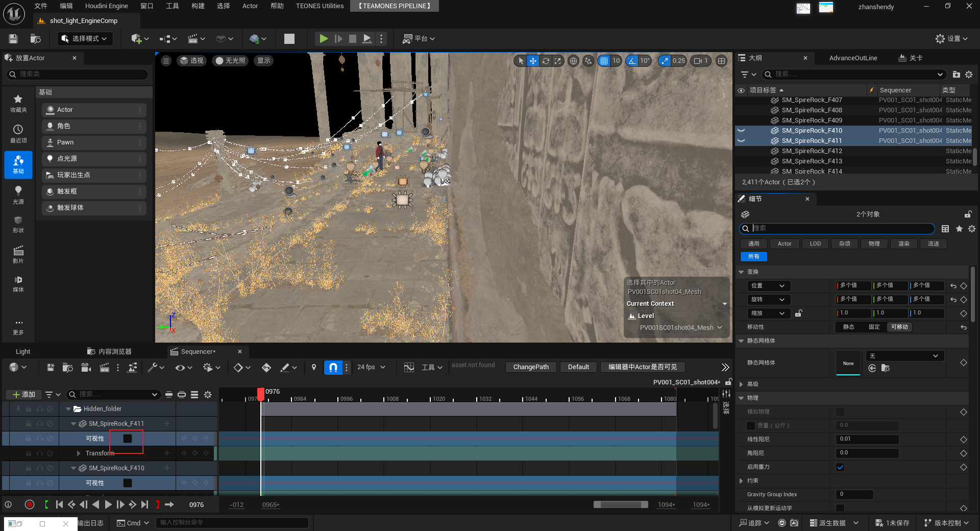This screenshot has width=980, height=531.
Task: Click the Save current level icon
Action: tap(13, 39)
